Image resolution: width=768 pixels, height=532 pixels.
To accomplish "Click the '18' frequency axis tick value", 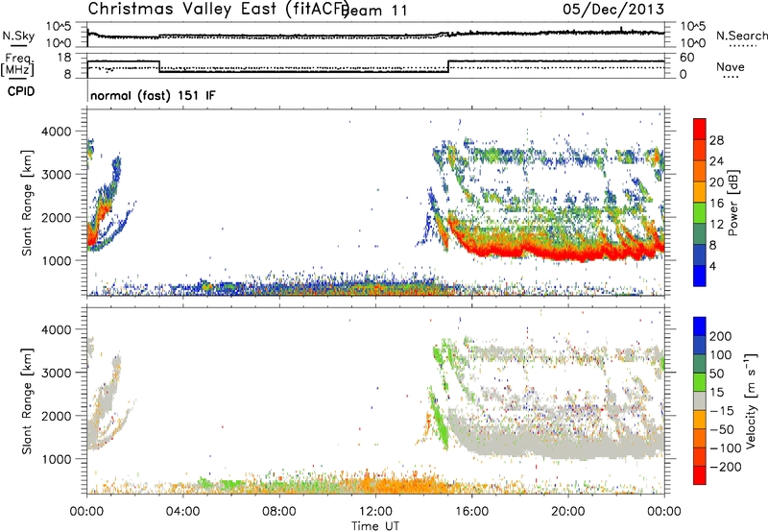I will coord(64,58).
